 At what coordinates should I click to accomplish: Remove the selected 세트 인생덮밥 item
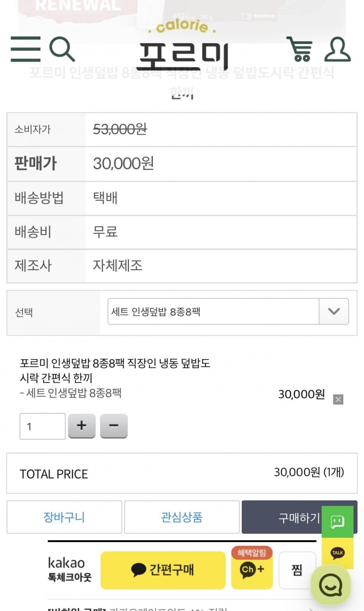(338, 400)
